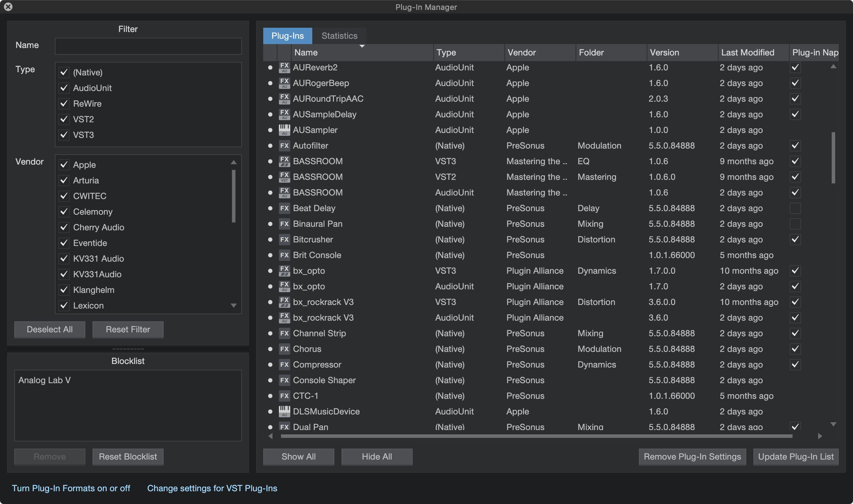Click the plug-in list vertical scrollbar thumb

833,158
